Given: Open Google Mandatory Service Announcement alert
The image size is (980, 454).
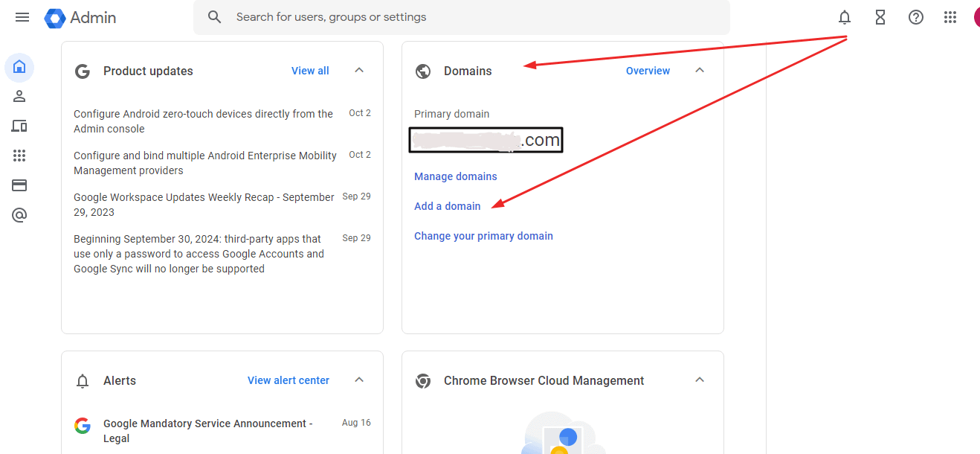Looking at the screenshot, I should point(207,431).
